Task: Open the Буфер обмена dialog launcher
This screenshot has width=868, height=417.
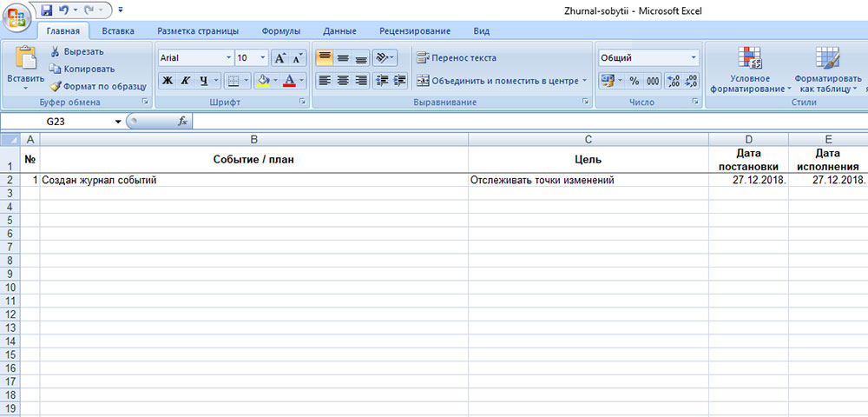Action: [146, 102]
